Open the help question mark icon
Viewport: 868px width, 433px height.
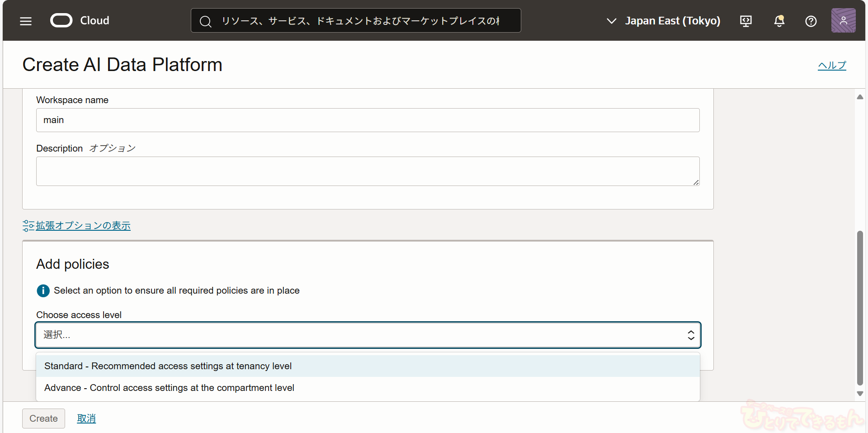811,21
